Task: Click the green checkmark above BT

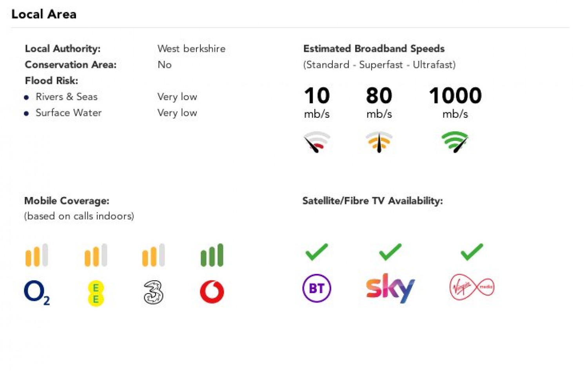Action: [317, 252]
